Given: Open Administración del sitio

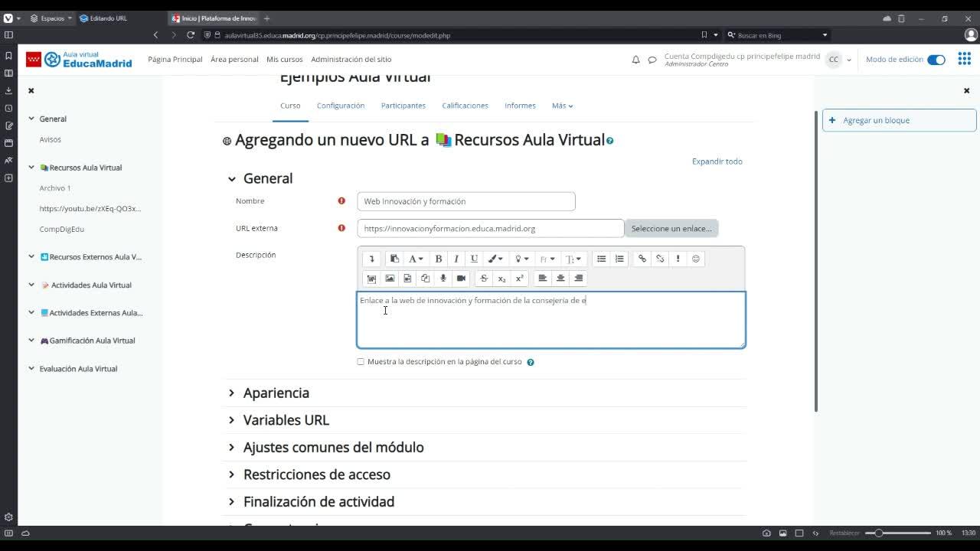Looking at the screenshot, I should tap(351, 60).
